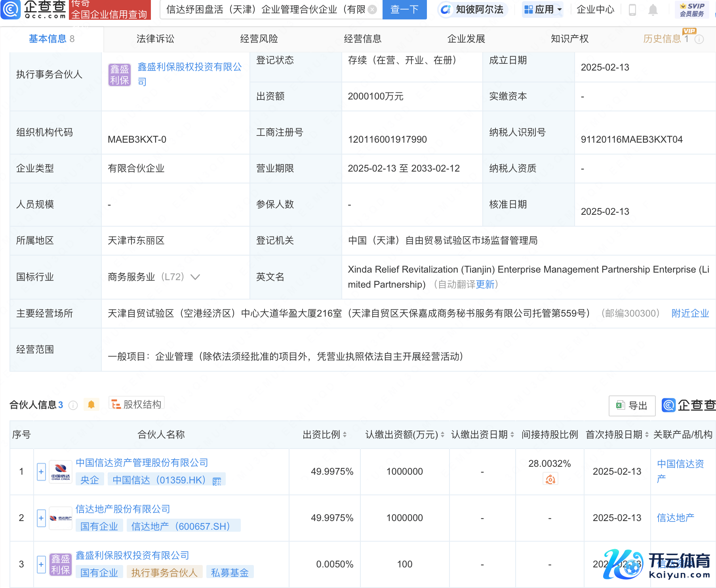Click the partner info alert bell icon
This screenshot has height=588, width=716.
[91, 405]
